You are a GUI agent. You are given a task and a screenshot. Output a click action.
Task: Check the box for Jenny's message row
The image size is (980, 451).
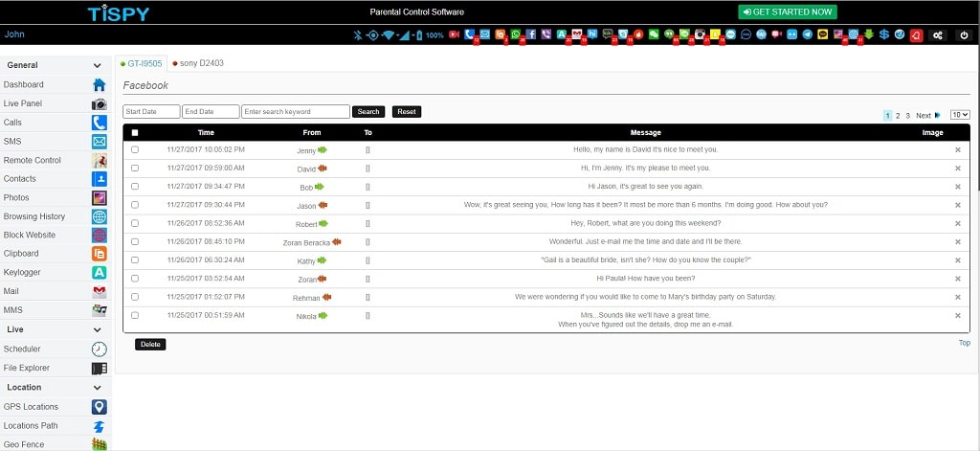tap(135, 149)
